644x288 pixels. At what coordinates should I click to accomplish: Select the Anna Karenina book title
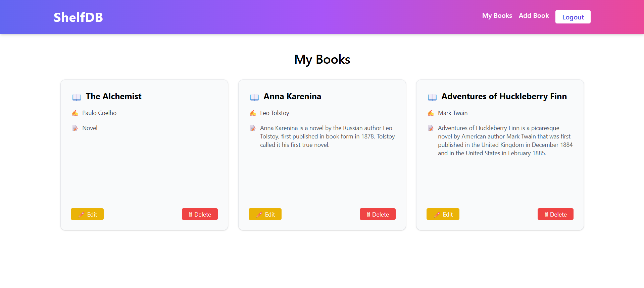click(x=292, y=97)
